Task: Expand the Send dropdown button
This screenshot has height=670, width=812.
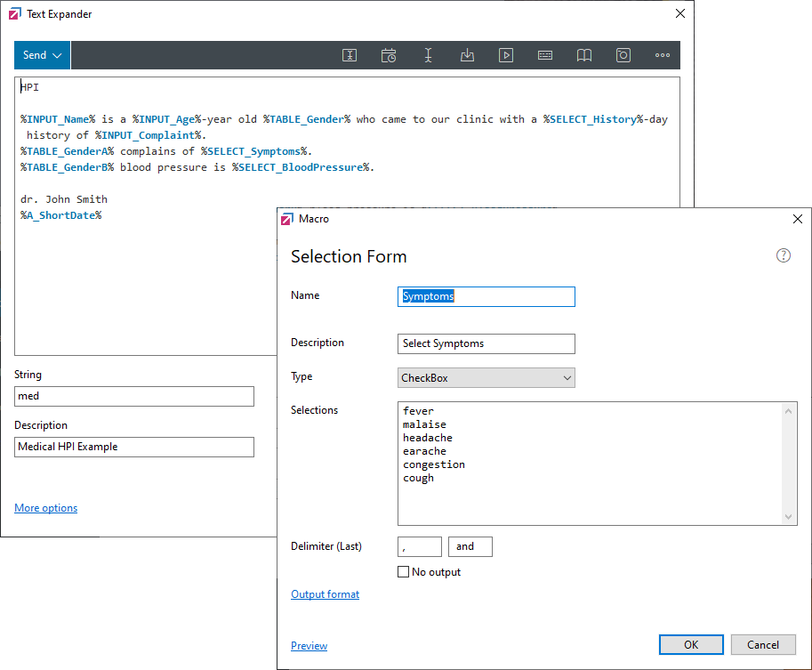Action: click(42, 55)
